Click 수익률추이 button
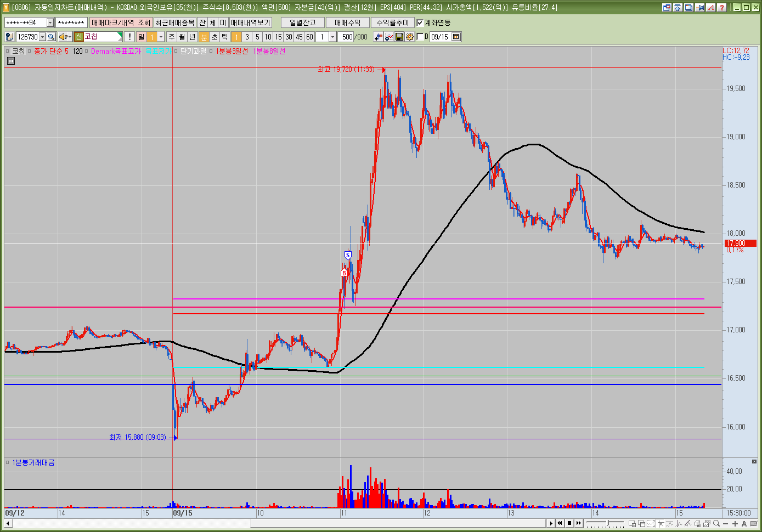762x532 pixels. click(393, 22)
